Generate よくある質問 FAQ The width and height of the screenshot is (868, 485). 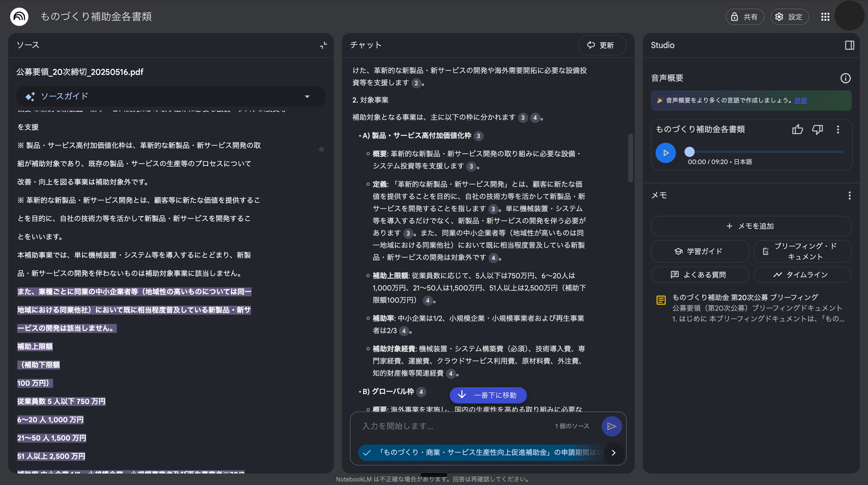point(700,275)
